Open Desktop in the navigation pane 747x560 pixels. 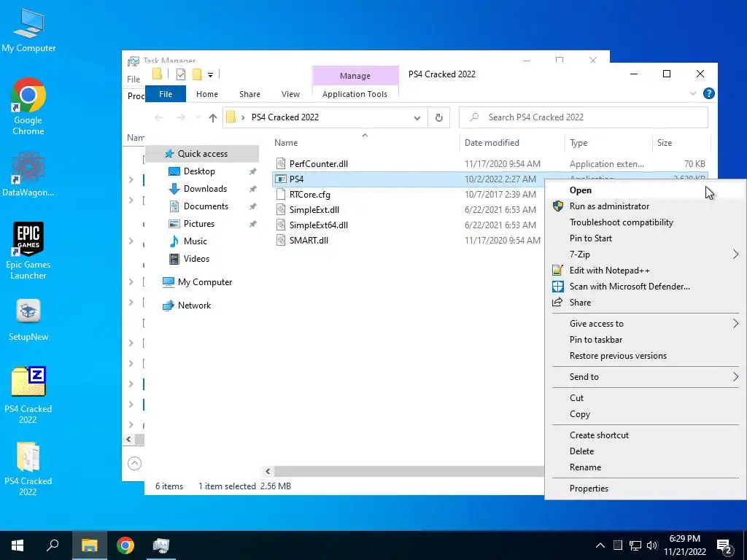click(x=199, y=171)
